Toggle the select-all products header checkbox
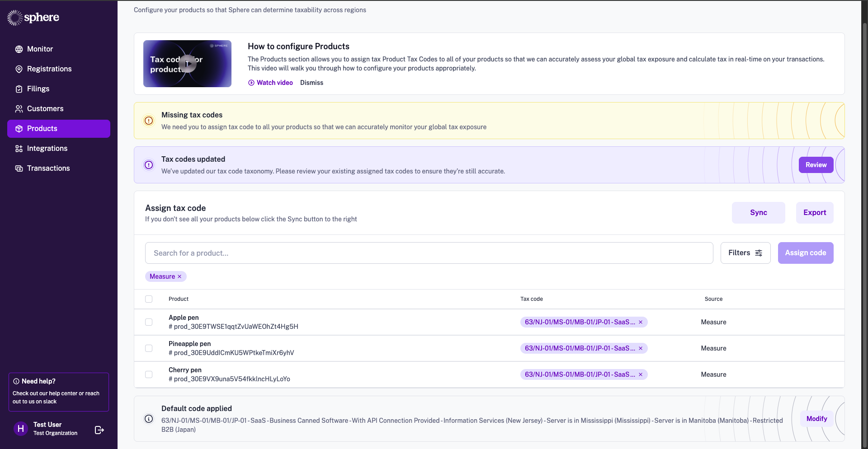868x449 pixels. pyautogui.click(x=149, y=299)
